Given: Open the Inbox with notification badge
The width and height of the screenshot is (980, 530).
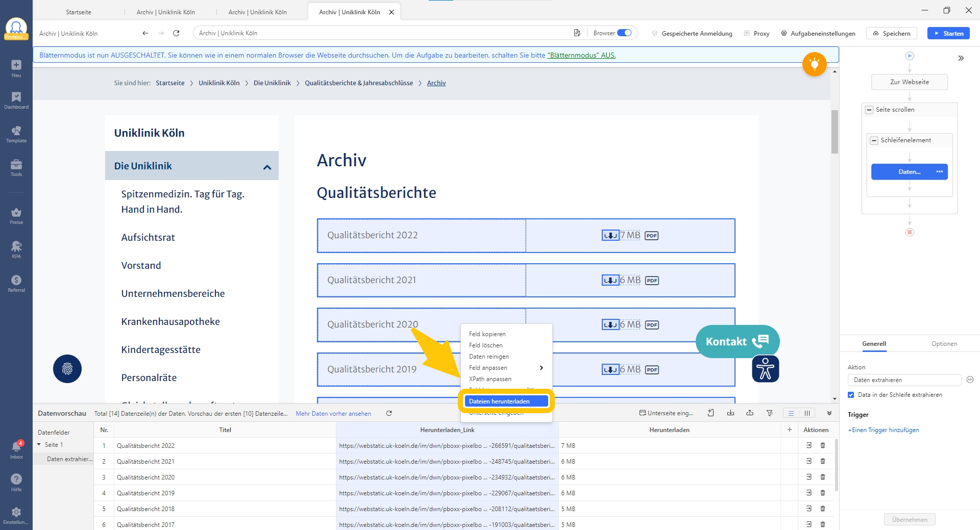Looking at the screenshot, I should (16, 449).
